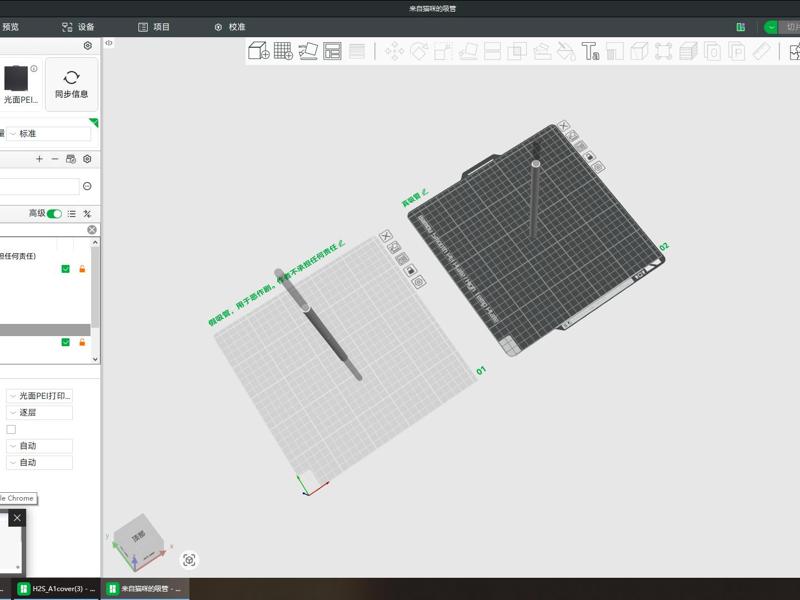Click the Add model cube icon

pyautogui.click(x=258, y=51)
